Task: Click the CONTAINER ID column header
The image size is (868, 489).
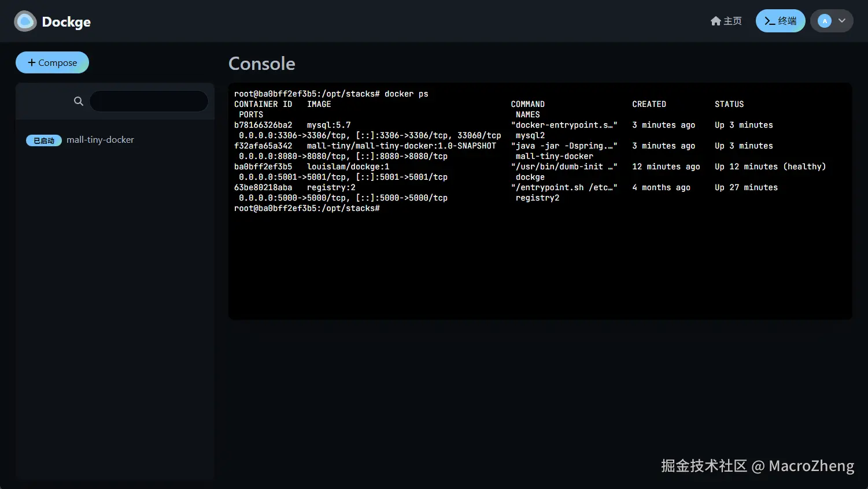Action: click(x=263, y=104)
